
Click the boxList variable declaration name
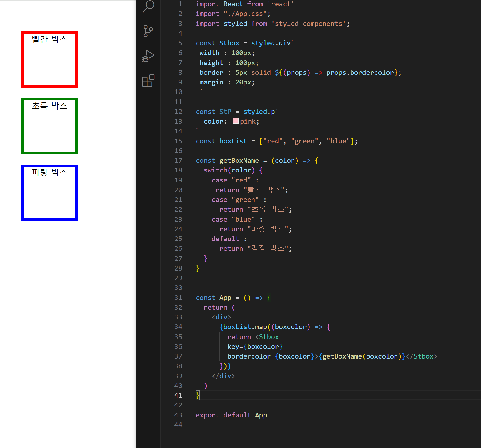[x=233, y=141]
